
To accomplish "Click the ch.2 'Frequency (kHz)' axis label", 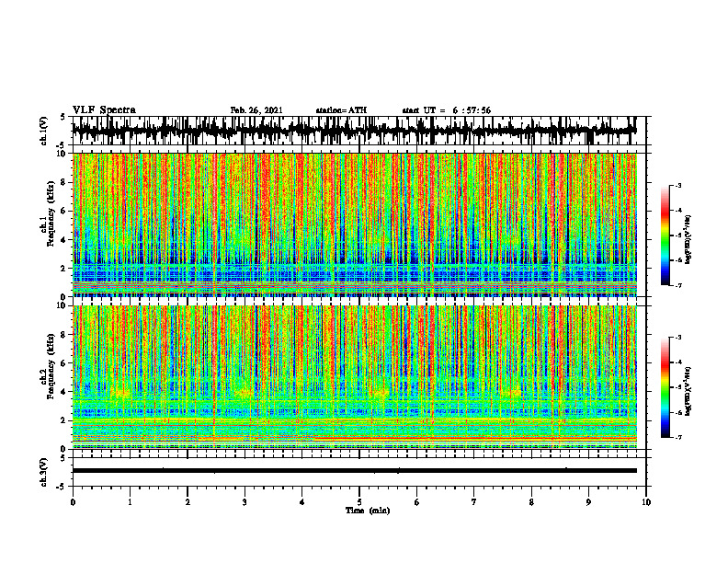I will click(x=51, y=366).
